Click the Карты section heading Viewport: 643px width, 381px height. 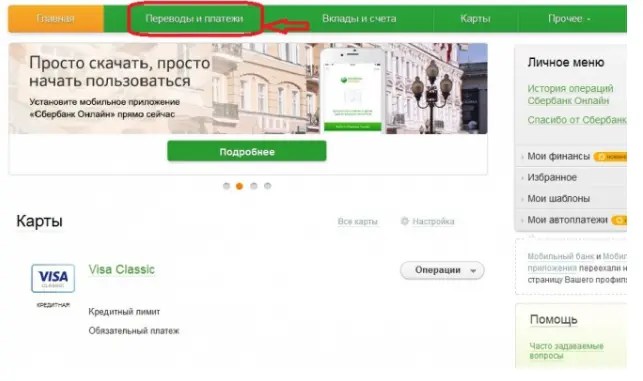[39, 221]
